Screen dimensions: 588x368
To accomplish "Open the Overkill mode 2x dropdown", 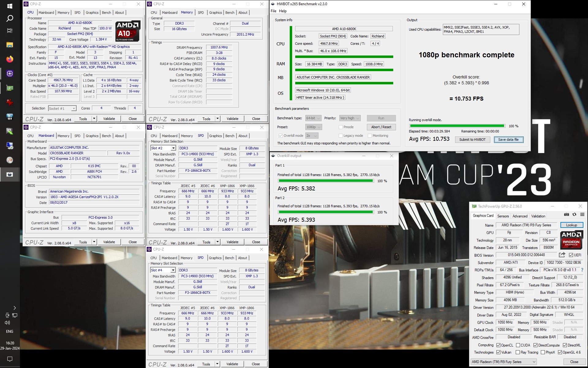I will point(312,136).
